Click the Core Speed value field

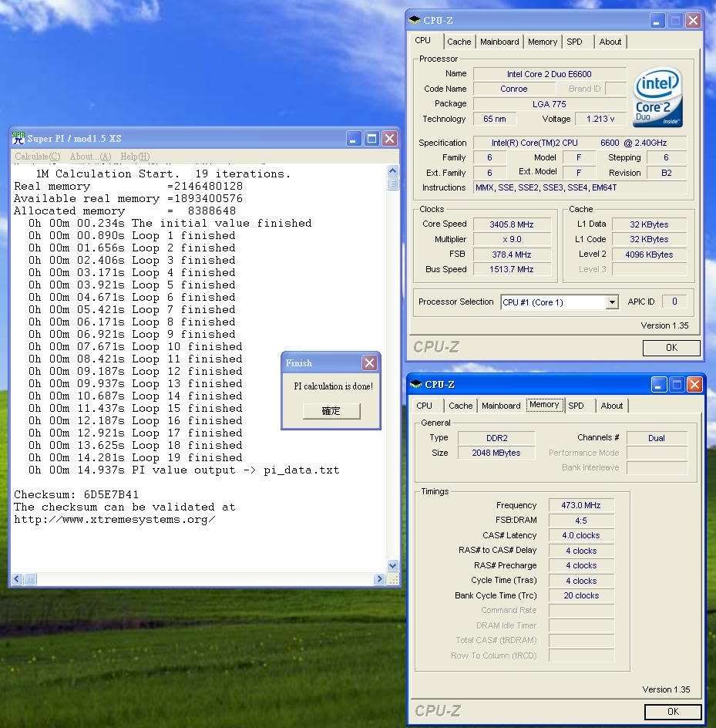(512, 224)
